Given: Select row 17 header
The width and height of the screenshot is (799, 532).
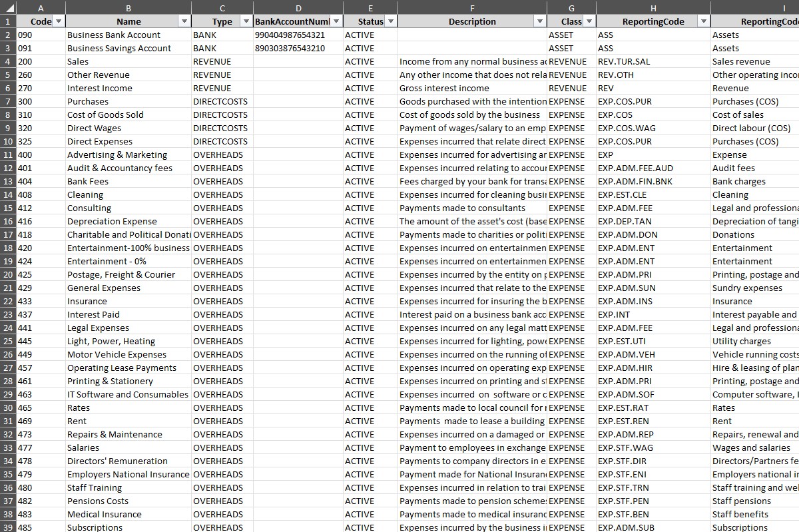Looking at the screenshot, I should pyautogui.click(x=8, y=234).
